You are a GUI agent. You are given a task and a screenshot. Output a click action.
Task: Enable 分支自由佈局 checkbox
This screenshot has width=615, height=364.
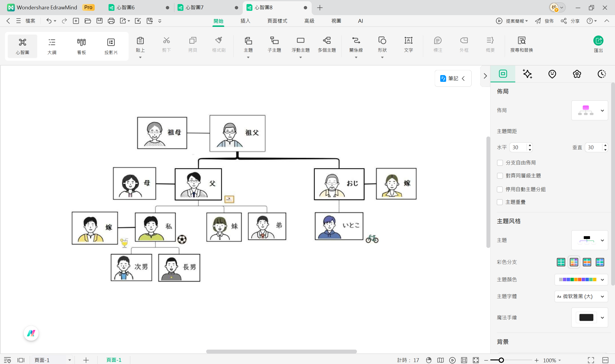500,163
